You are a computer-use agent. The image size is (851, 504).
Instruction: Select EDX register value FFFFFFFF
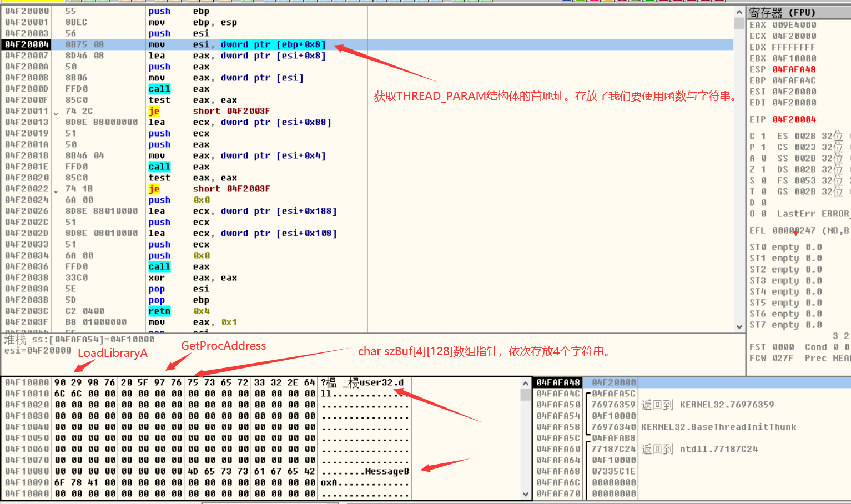point(794,47)
